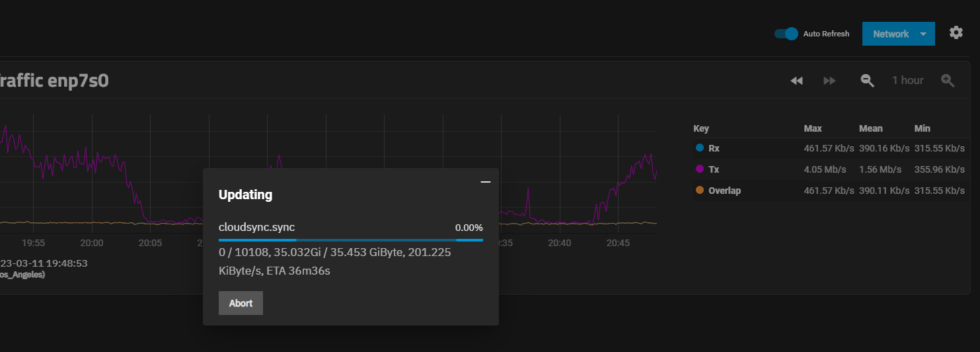Click the orange Overlap legend dot
This screenshot has height=352, width=980.
(700, 191)
